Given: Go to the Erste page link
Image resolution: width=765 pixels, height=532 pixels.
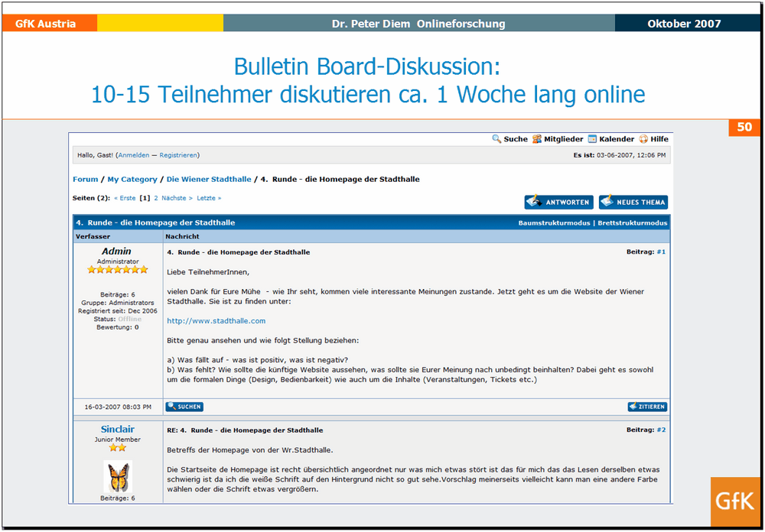Looking at the screenshot, I should (125, 198).
